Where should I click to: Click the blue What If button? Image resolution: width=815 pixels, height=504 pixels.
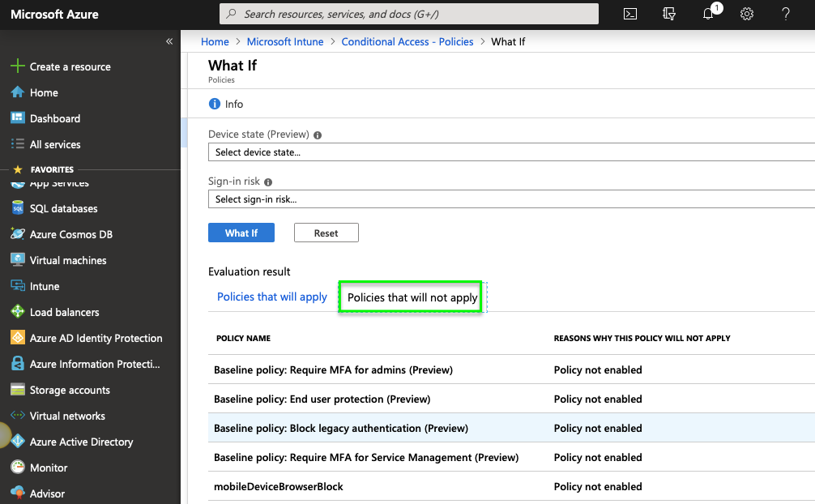pyautogui.click(x=241, y=233)
